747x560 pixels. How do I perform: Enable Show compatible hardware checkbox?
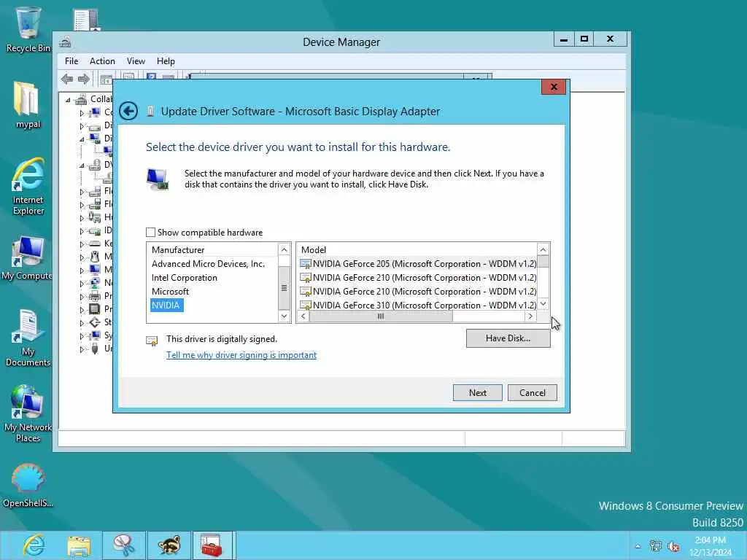pos(150,233)
